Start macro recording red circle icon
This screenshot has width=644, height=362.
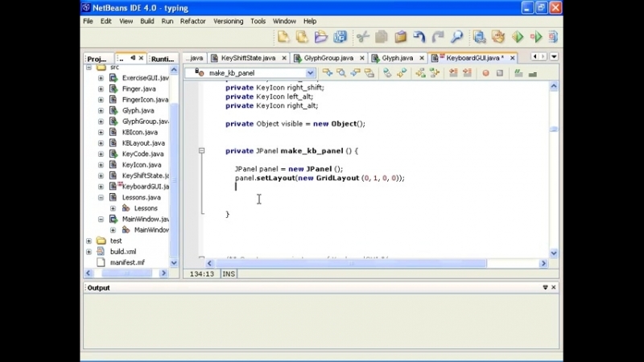tap(485, 73)
